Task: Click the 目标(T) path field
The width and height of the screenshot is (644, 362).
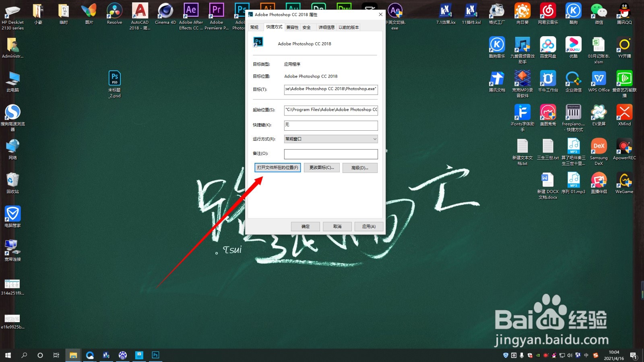Action: [x=331, y=89]
